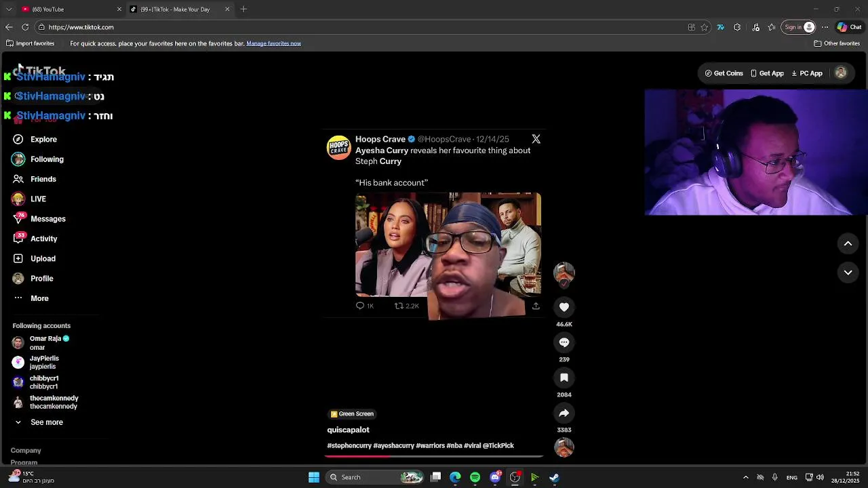Click the @TickPick mention
Image resolution: width=868 pixels, height=488 pixels.
(498, 445)
